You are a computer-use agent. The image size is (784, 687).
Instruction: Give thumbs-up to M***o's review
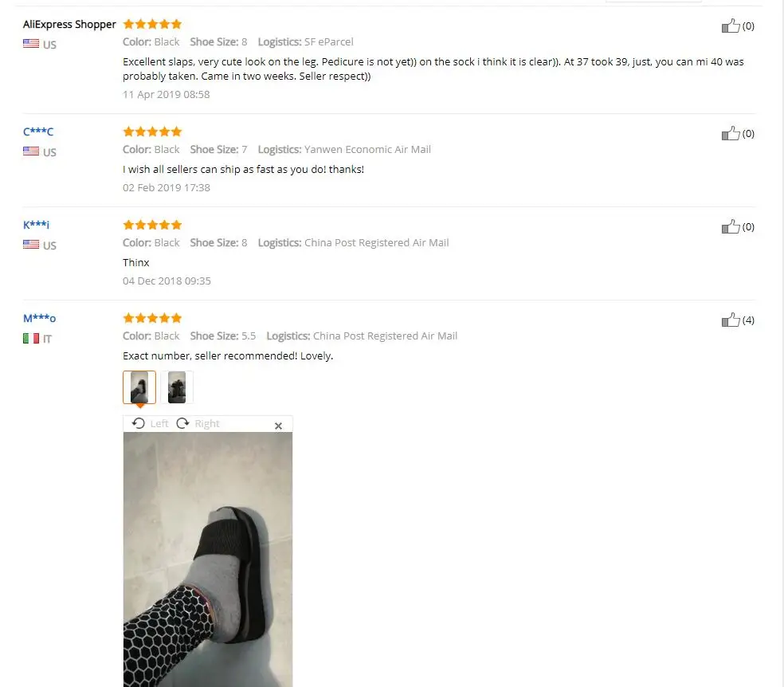click(731, 320)
